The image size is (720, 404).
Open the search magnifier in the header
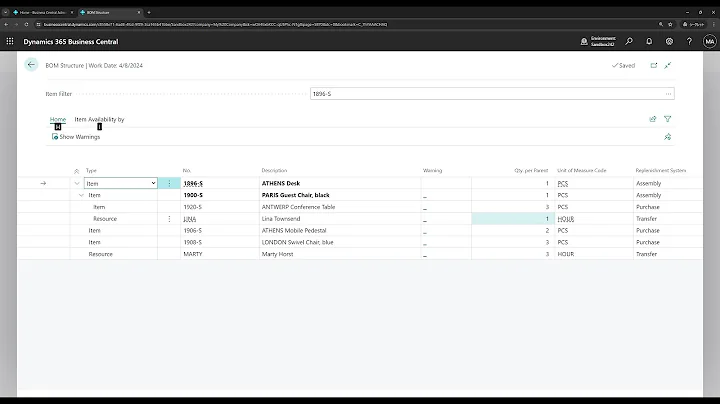click(629, 41)
